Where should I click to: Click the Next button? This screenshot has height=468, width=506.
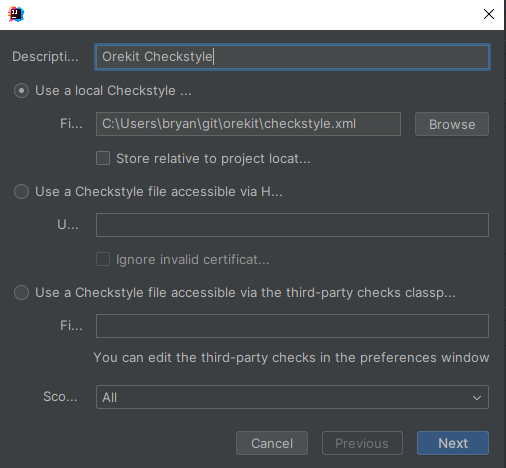tap(453, 443)
